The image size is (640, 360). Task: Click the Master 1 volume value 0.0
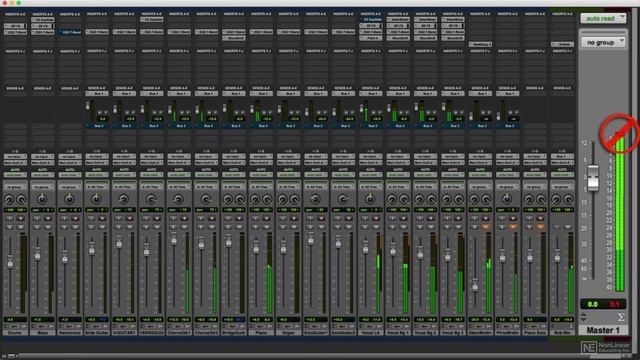[x=593, y=304]
